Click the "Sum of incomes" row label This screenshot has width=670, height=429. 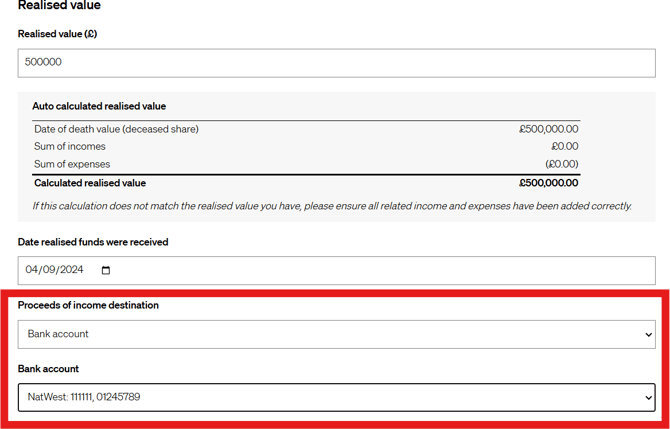pos(70,146)
